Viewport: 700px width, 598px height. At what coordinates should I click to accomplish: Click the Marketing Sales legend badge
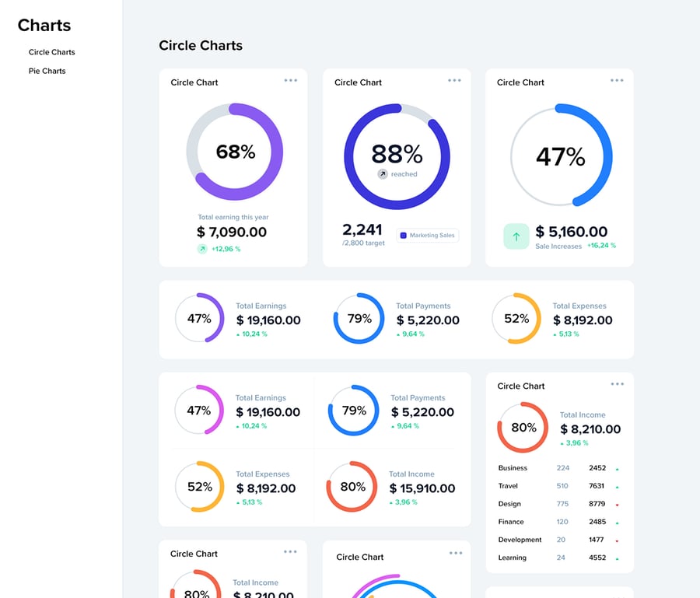[427, 235]
